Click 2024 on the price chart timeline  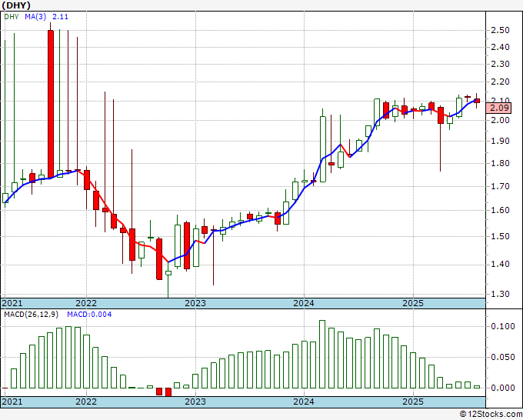point(304,303)
